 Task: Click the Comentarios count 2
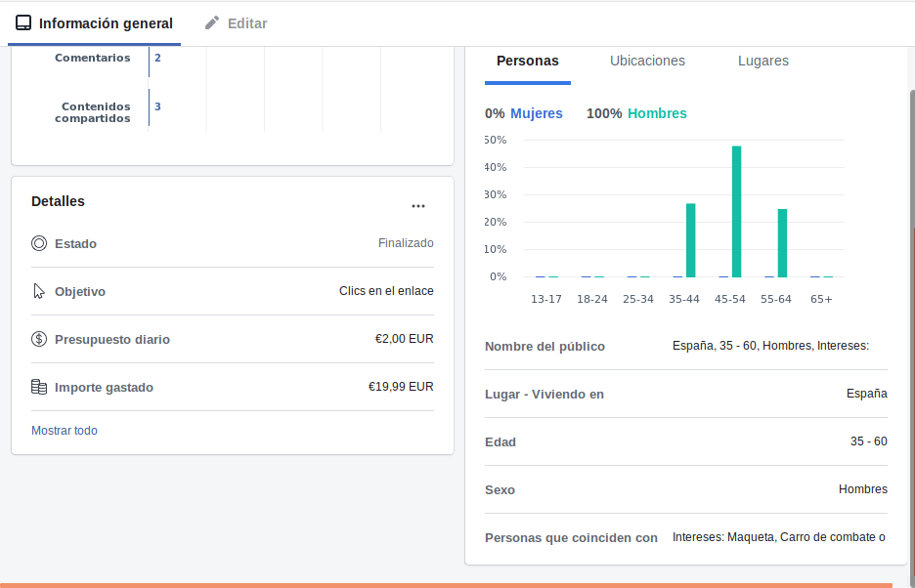pyautogui.click(x=157, y=58)
